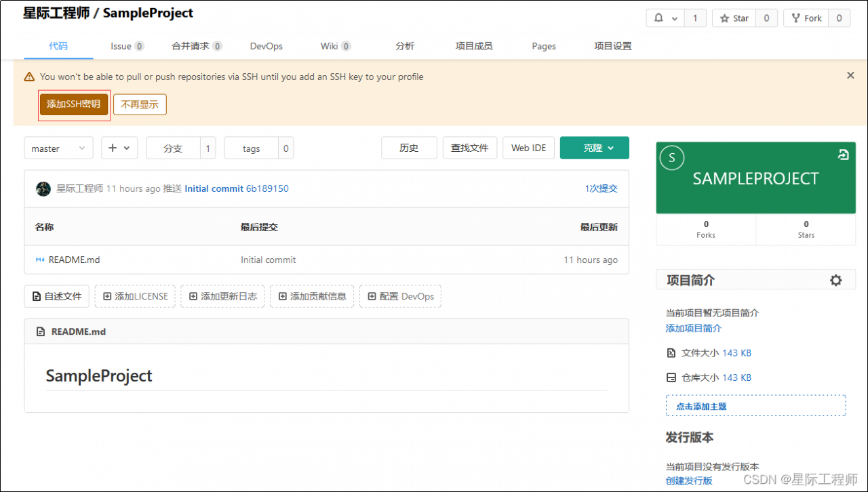Open the 项目成员 tab
Screen dimensions: 868x492
[474, 46]
